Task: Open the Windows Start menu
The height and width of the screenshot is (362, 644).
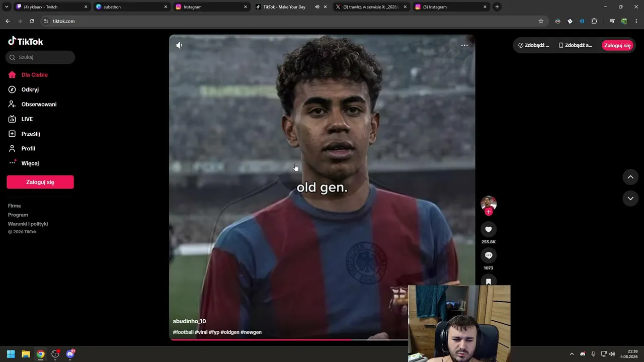Action: [11, 354]
